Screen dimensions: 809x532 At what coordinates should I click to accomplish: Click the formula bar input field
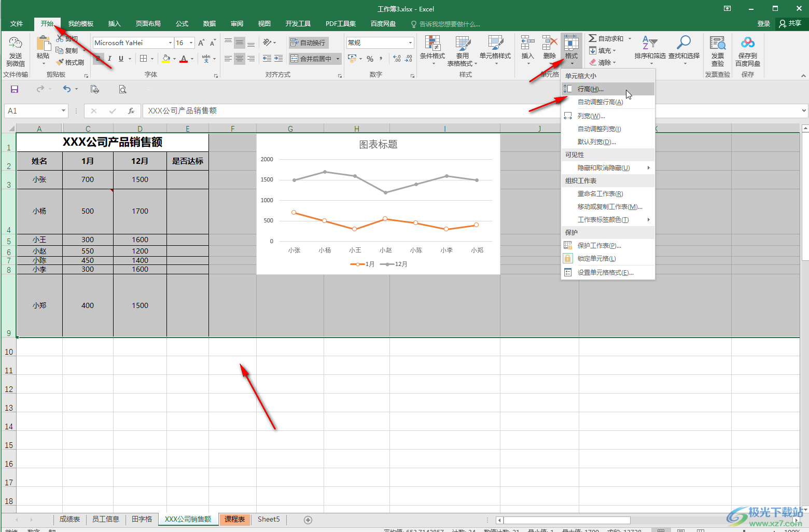coord(337,110)
